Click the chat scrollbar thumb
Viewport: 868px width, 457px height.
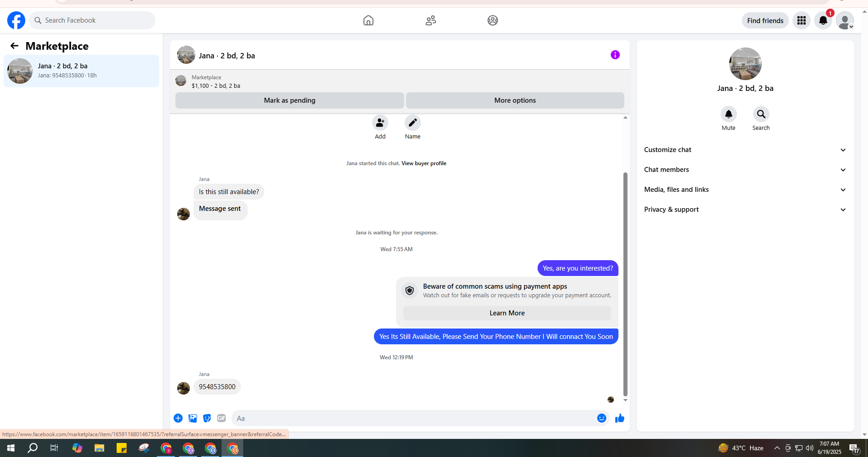(x=625, y=284)
